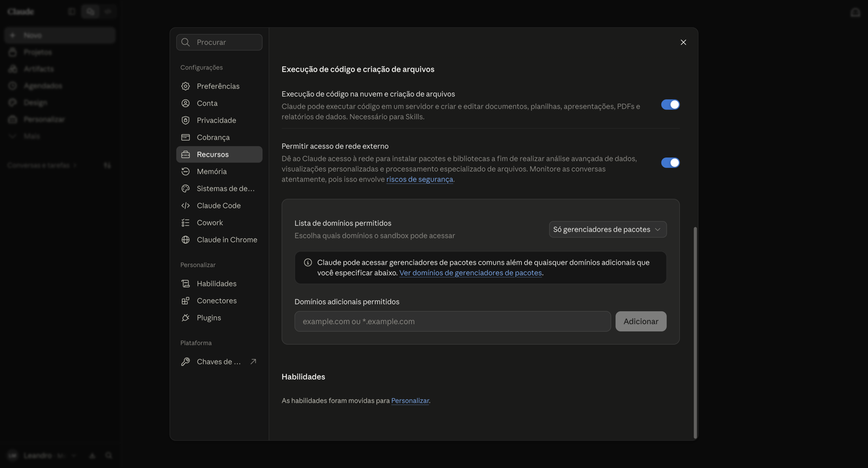The image size is (868, 468).
Task: Open the riscos de segurança link
Action: (419, 179)
